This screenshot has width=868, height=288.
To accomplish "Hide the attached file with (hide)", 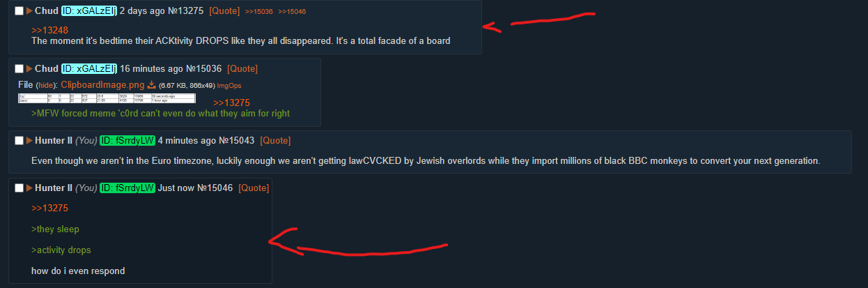I will pyautogui.click(x=45, y=84).
